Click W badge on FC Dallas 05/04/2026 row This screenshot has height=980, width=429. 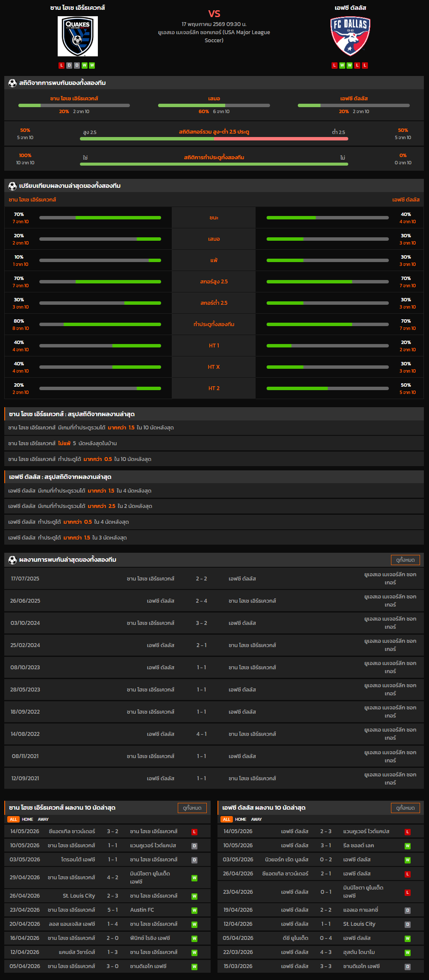pyautogui.click(x=408, y=939)
